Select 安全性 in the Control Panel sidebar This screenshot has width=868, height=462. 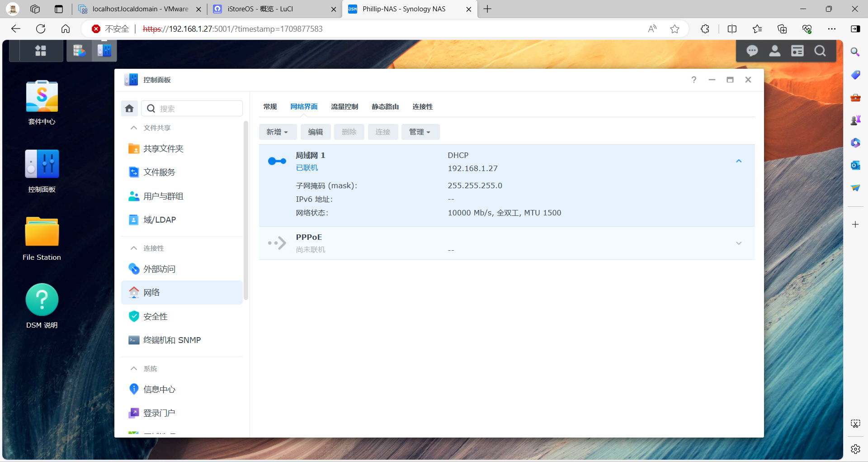pos(155,316)
